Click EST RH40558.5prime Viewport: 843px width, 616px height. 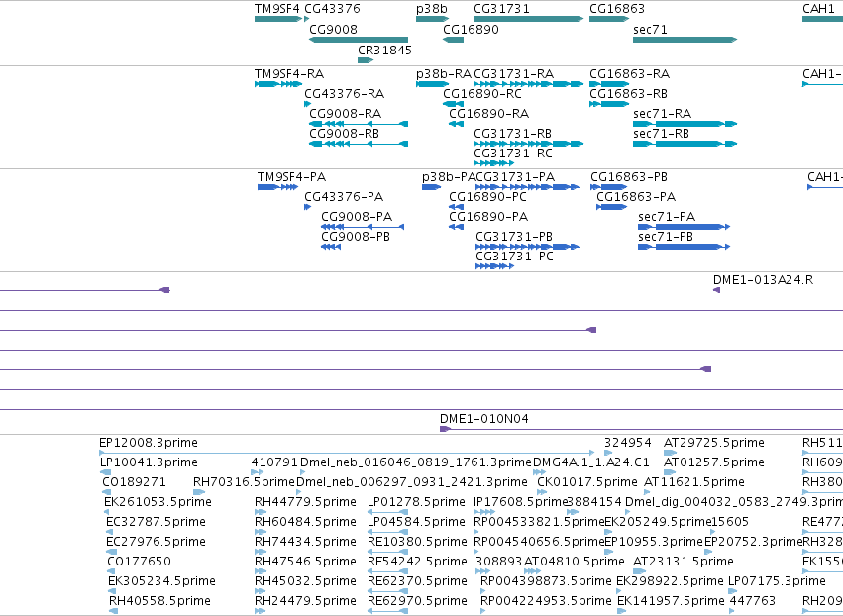114,611
